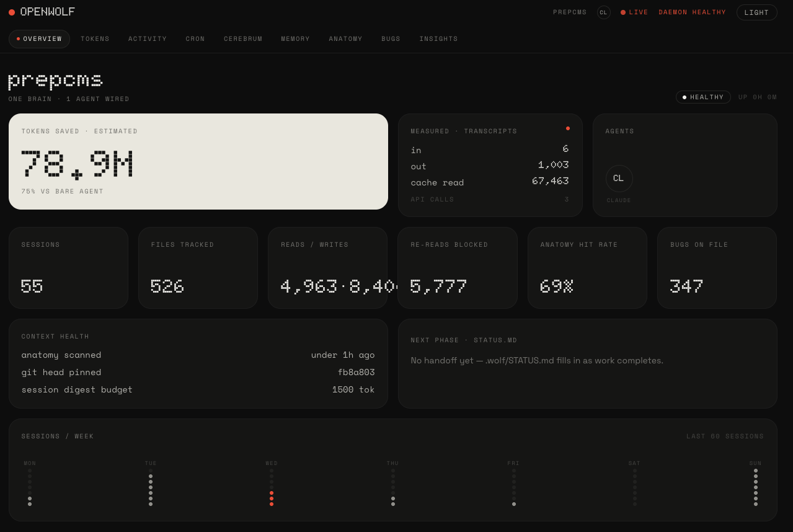Open the Files Tracked 526 card

(x=198, y=268)
